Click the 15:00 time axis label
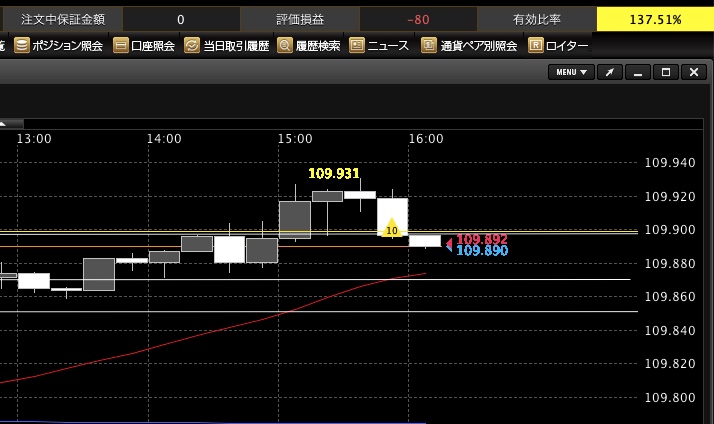This screenshot has height=424, width=714. click(x=295, y=138)
